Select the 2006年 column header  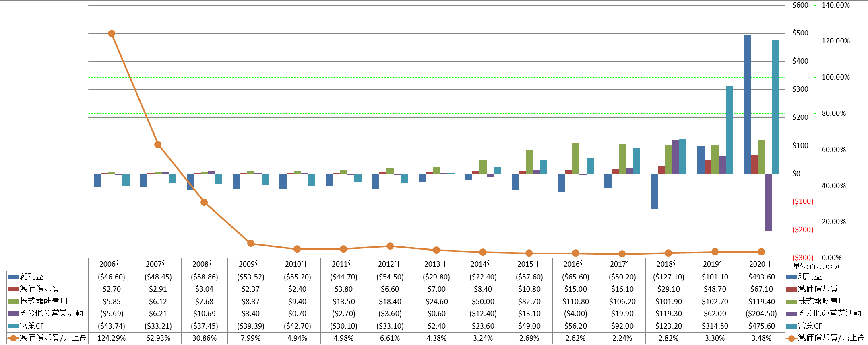112,264
